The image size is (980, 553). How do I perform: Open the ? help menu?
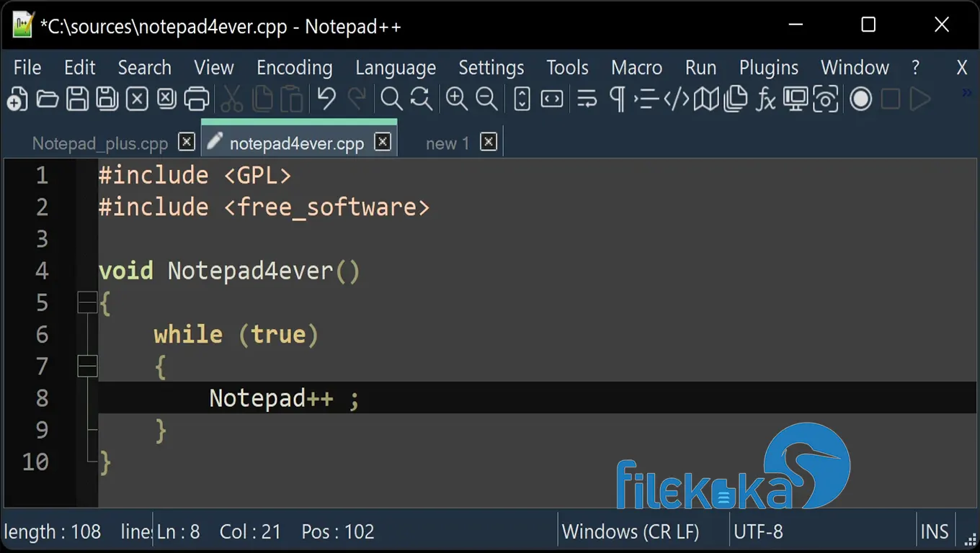pyautogui.click(x=916, y=68)
